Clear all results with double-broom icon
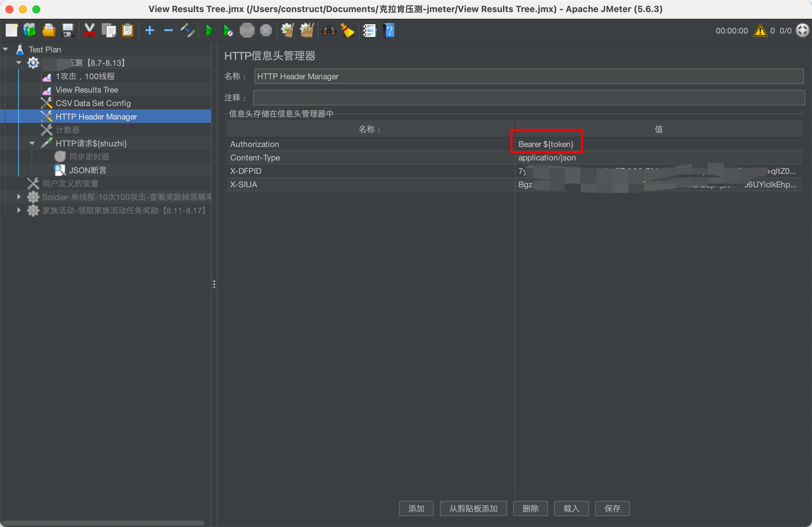The width and height of the screenshot is (812, 527). (307, 30)
